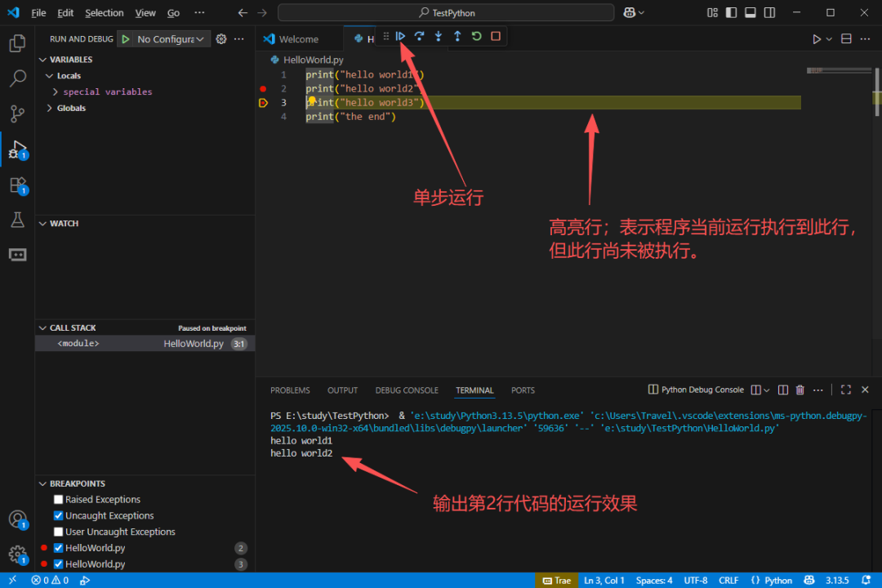Toggle bottom panel layout icon
This screenshot has width=882, height=588.
tap(751, 12)
